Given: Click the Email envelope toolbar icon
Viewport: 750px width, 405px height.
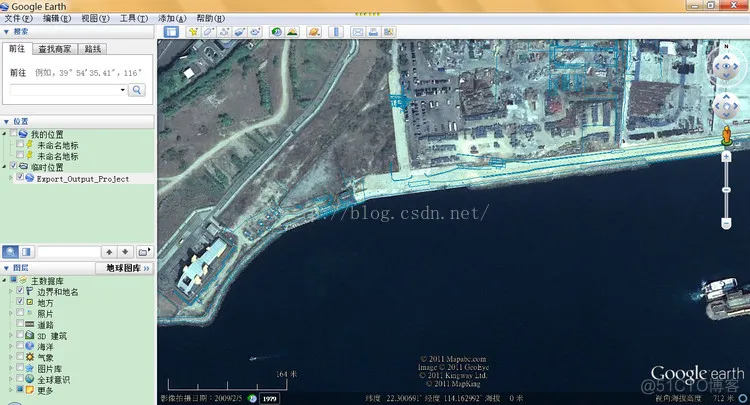Looking at the screenshot, I should coord(358,32).
